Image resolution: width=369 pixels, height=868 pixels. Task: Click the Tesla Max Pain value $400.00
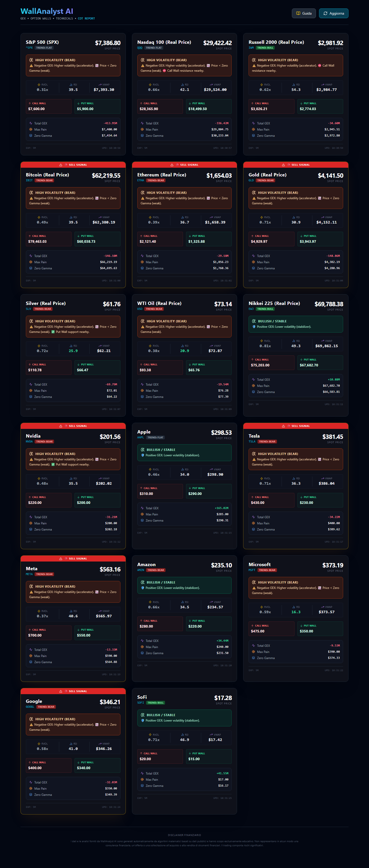(334, 523)
